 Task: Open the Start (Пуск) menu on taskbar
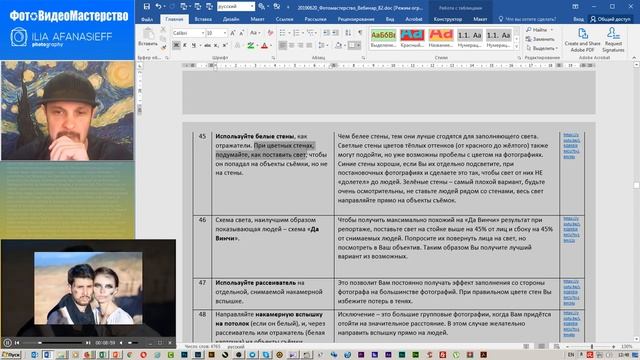tap(11, 355)
